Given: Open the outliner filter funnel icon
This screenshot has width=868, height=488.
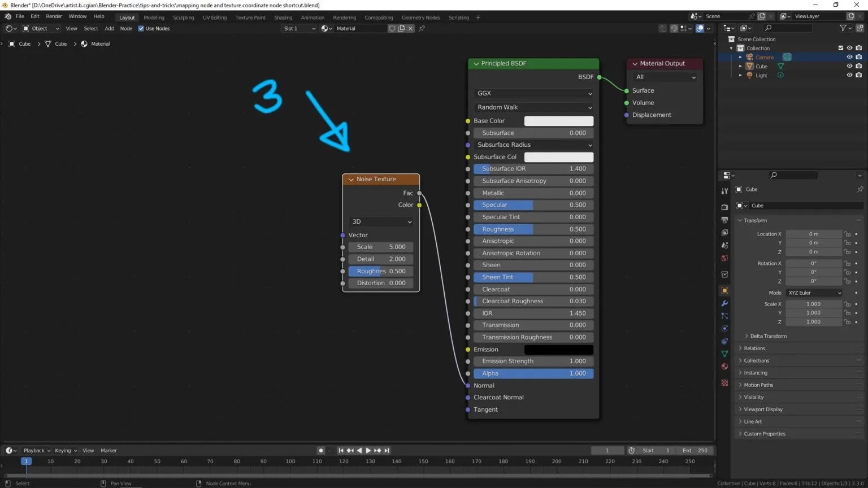Looking at the screenshot, I should 843,28.
